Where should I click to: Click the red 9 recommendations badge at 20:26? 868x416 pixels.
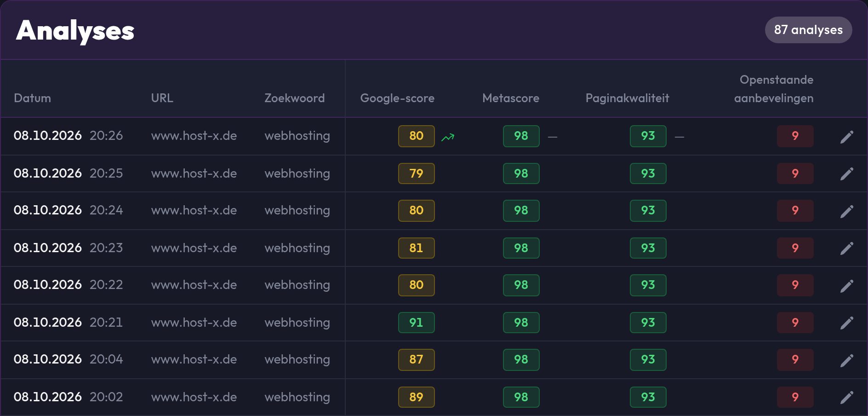795,136
